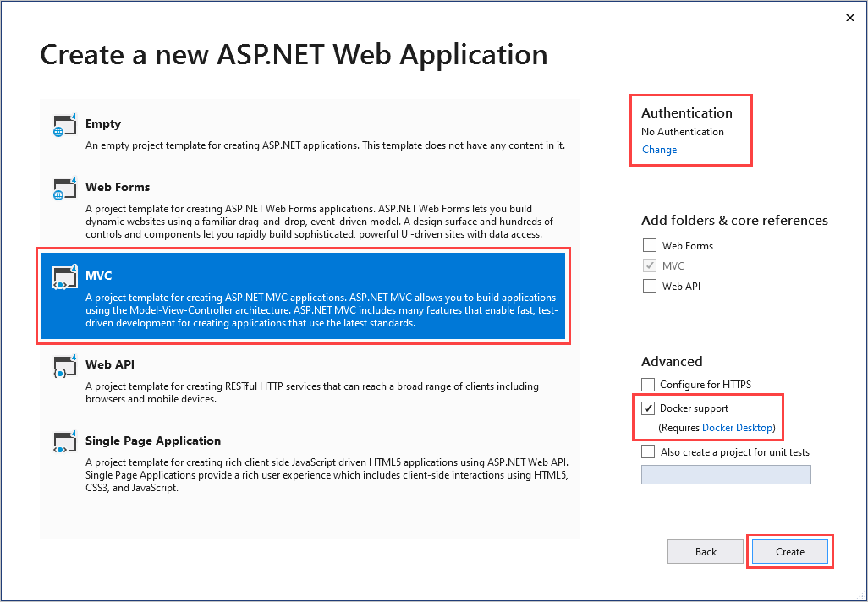Close the dialog window
The width and height of the screenshot is (868, 602).
(x=849, y=17)
